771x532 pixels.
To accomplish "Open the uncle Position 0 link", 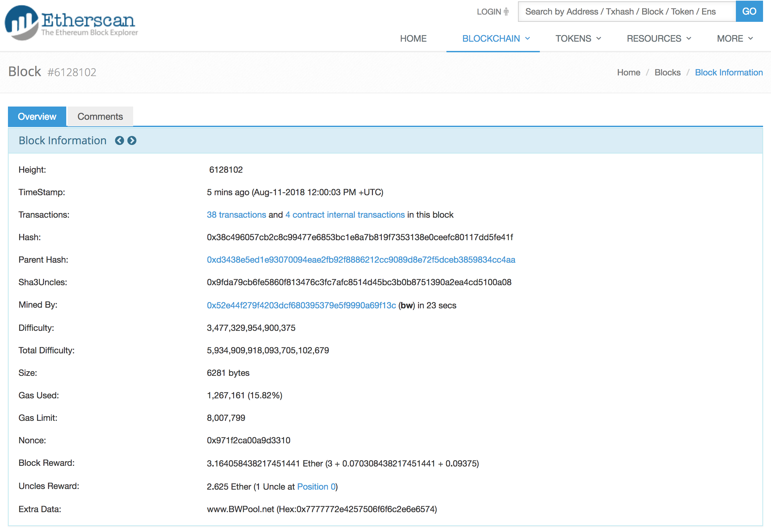I will pyautogui.click(x=316, y=487).
